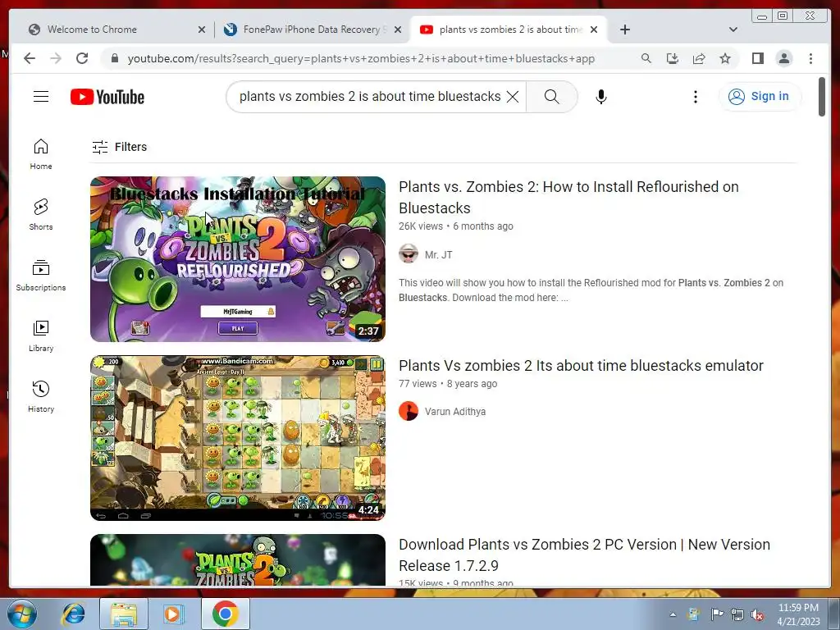The image size is (840, 630).
Task: Open Its about time bluestacks emulator title
Action: (582, 365)
